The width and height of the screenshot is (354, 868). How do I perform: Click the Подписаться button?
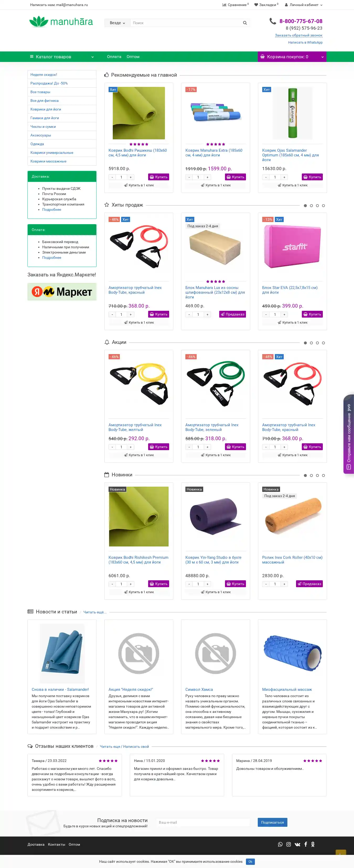click(272, 822)
